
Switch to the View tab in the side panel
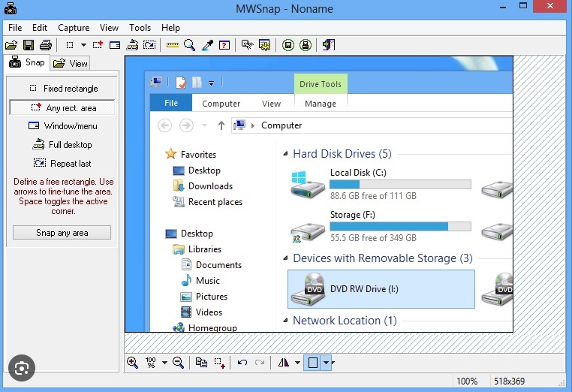coord(71,64)
